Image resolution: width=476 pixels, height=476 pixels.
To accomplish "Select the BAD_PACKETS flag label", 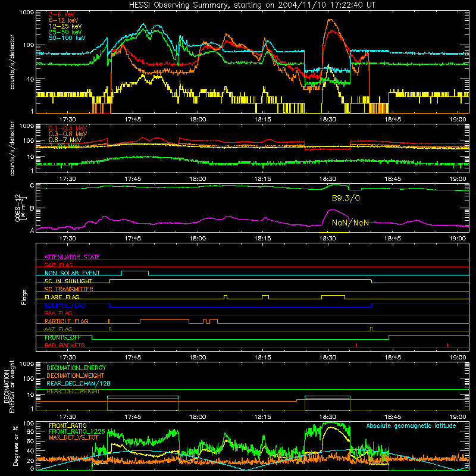I will pos(65,345).
